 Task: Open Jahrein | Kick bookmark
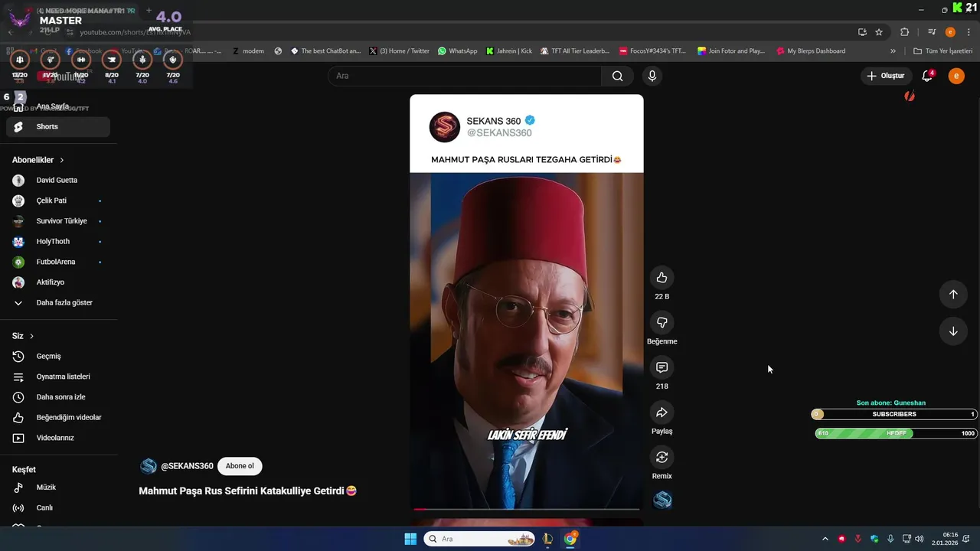509,51
